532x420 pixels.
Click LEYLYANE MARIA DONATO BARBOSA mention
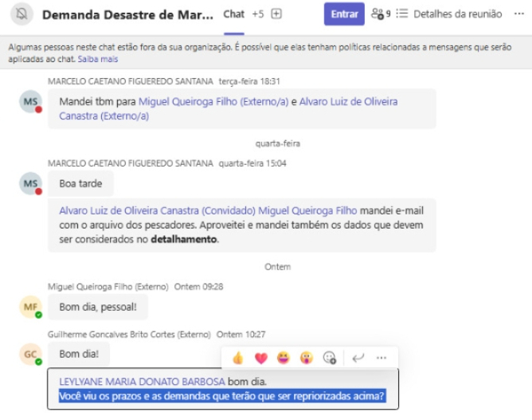click(x=142, y=382)
